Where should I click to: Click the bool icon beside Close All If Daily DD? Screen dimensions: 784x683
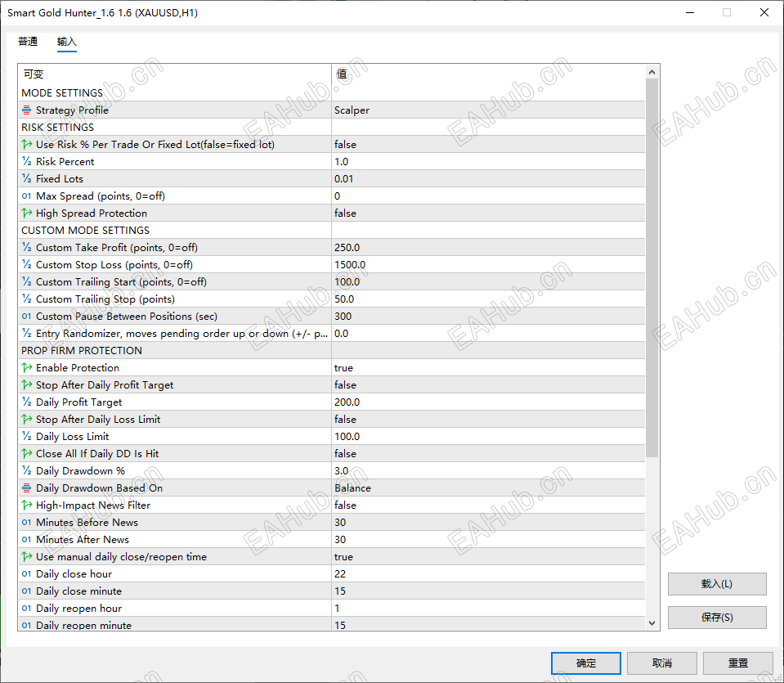point(26,454)
